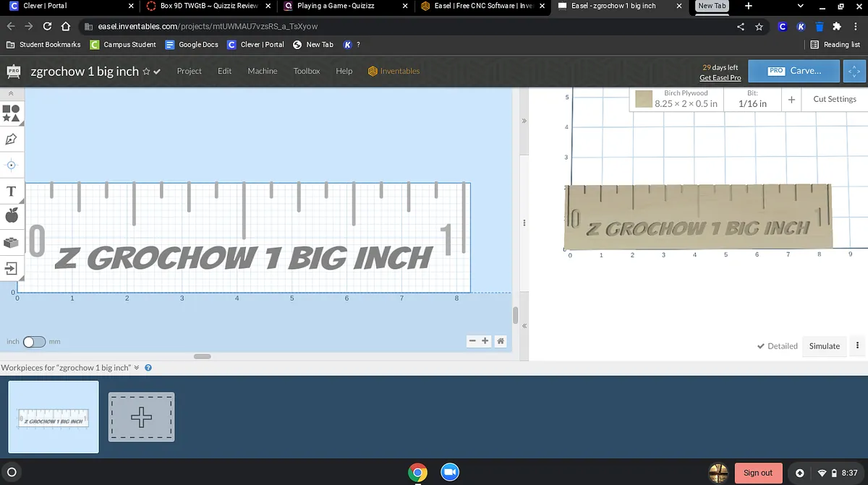Open the Apps lego brick icon

(12, 243)
